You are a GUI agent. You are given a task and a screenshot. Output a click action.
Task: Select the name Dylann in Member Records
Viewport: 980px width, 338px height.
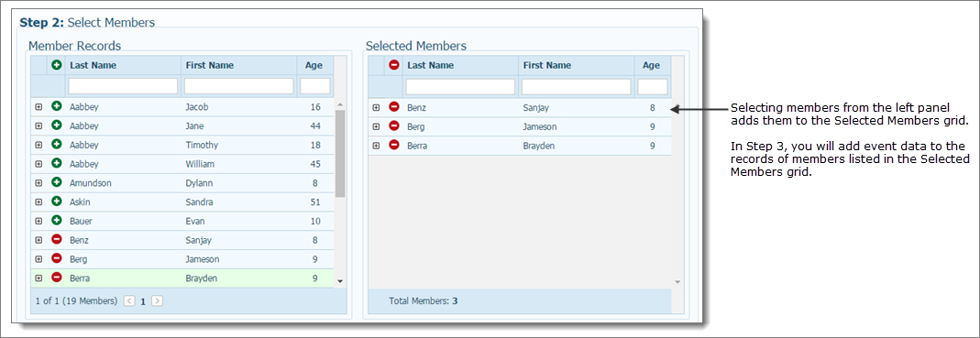[x=199, y=183]
